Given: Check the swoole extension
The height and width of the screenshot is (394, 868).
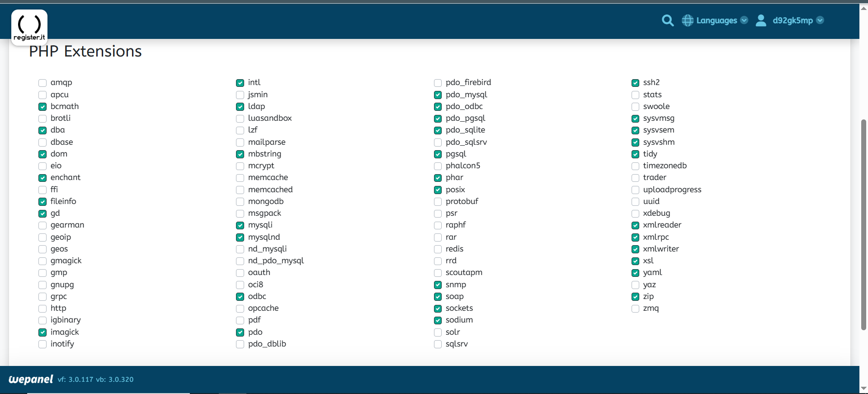Looking at the screenshot, I should click(x=635, y=107).
